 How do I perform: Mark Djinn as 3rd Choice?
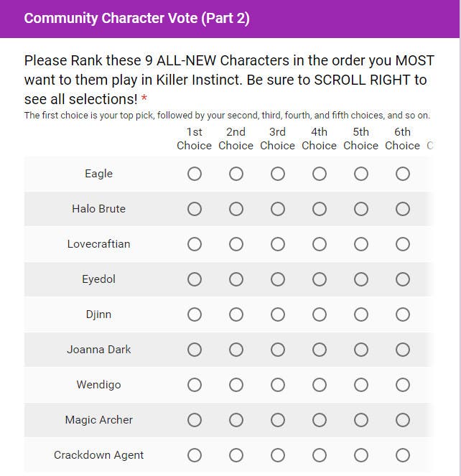278,314
